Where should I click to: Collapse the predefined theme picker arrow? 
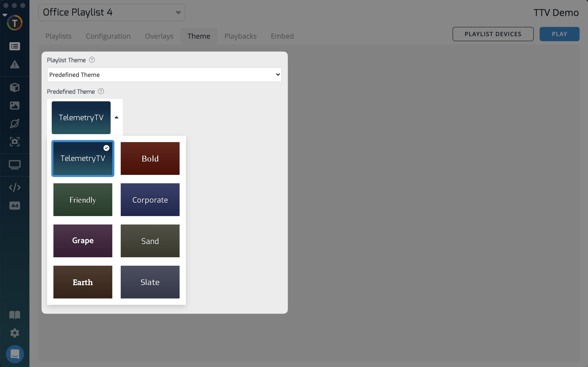[x=117, y=117]
